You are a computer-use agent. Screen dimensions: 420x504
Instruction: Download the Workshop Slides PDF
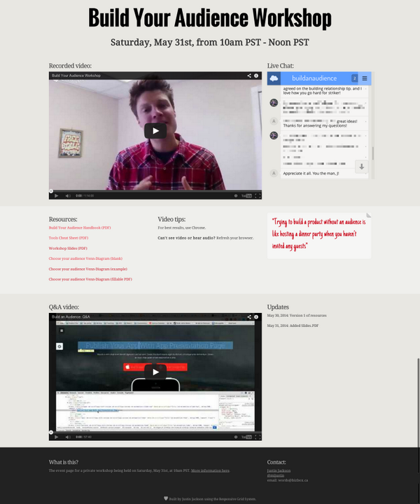68,248
